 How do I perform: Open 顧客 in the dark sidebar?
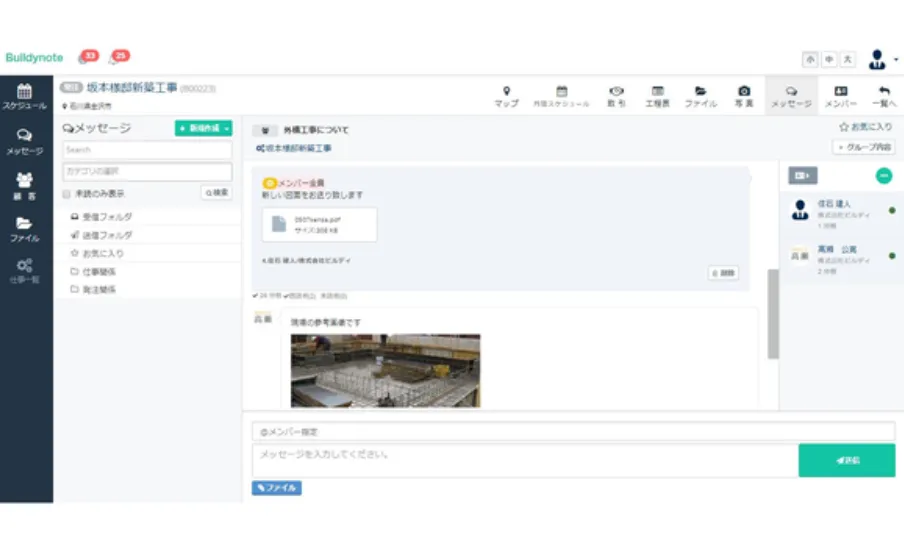tap(24, 186)
